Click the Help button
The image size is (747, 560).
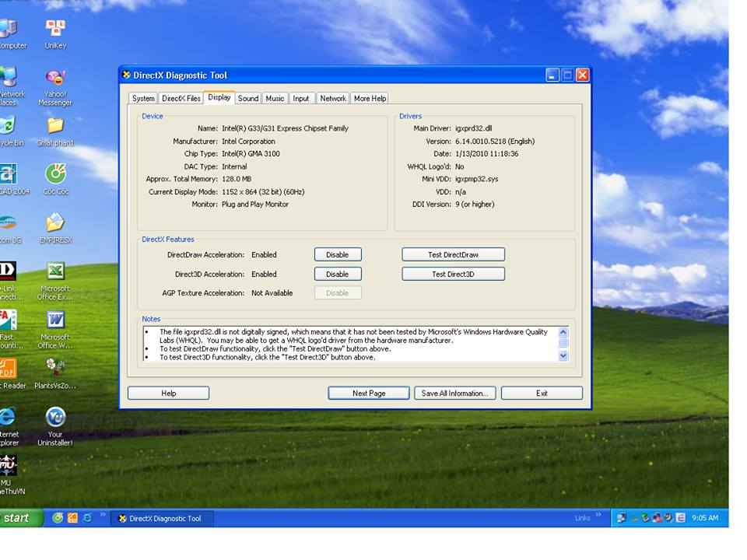click(169, 394)
